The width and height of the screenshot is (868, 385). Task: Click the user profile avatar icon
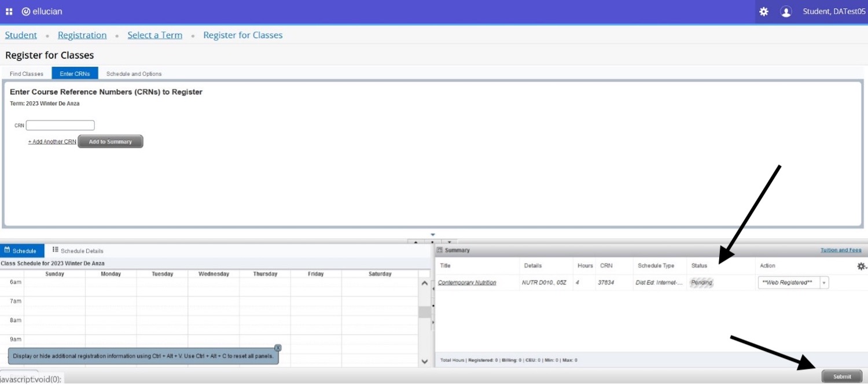pos(786,12)
